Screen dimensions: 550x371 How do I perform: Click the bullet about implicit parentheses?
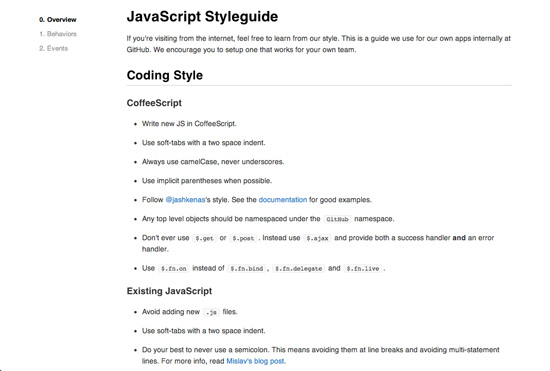click(207, 181)
